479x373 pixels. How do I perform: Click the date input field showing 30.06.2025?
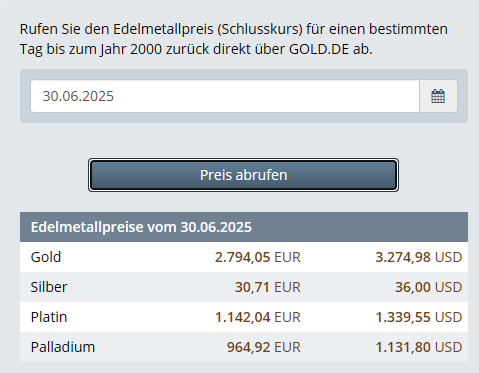point(225,96)
